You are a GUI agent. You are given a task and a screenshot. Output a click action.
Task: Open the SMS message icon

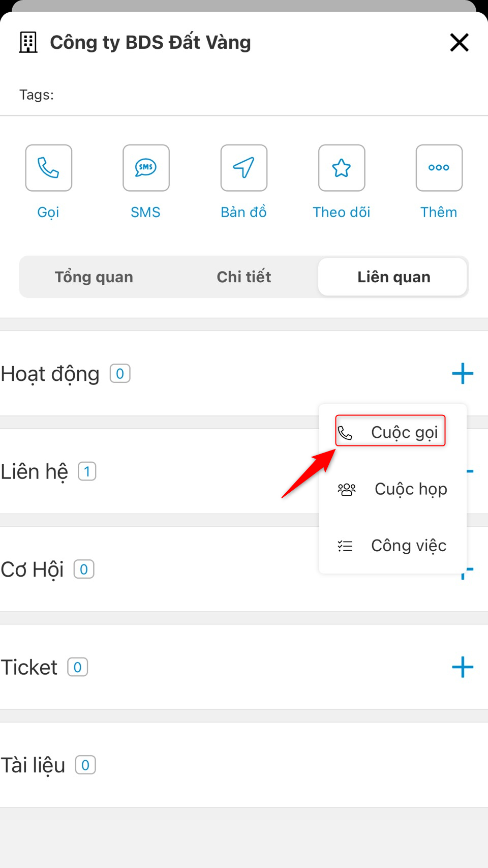[146, 168]
